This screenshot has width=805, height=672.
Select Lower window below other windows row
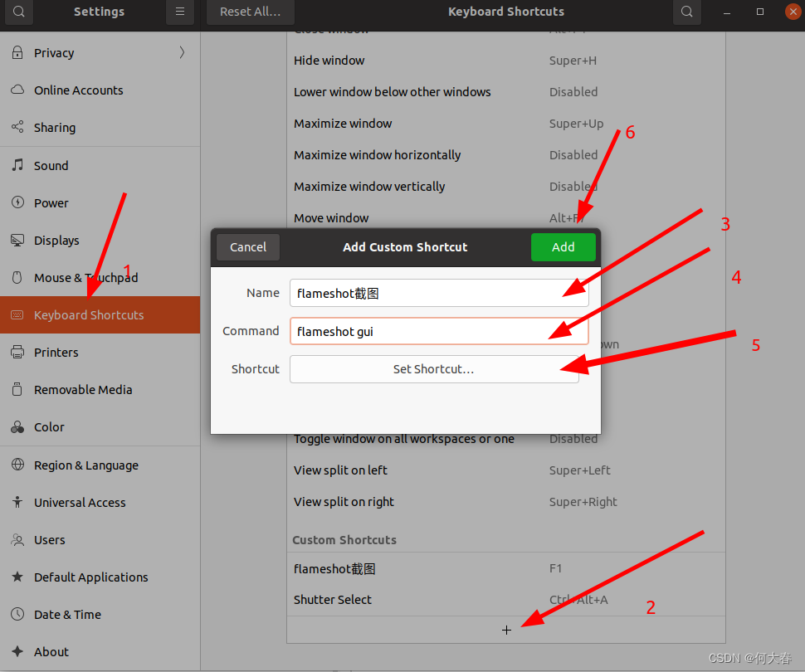coord(506,92)
